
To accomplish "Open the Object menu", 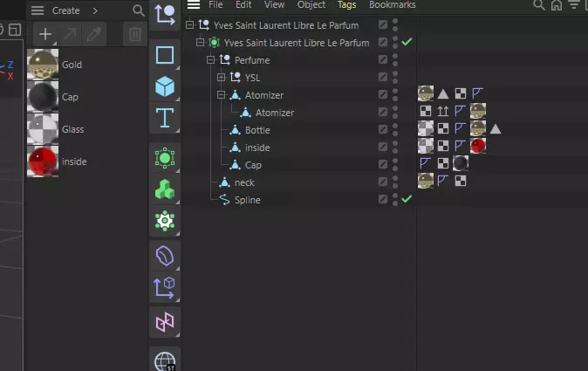I will pos(311,4).
